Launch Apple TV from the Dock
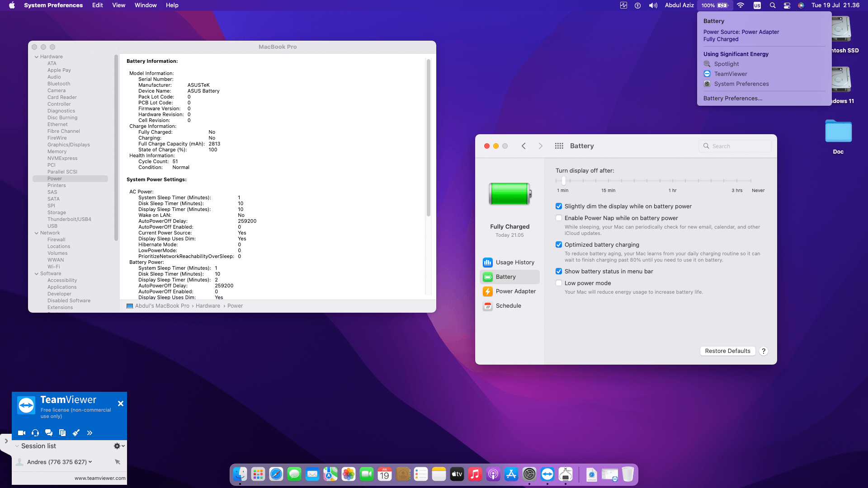This screenshot has height=488, width=868. tap(457, 474)
